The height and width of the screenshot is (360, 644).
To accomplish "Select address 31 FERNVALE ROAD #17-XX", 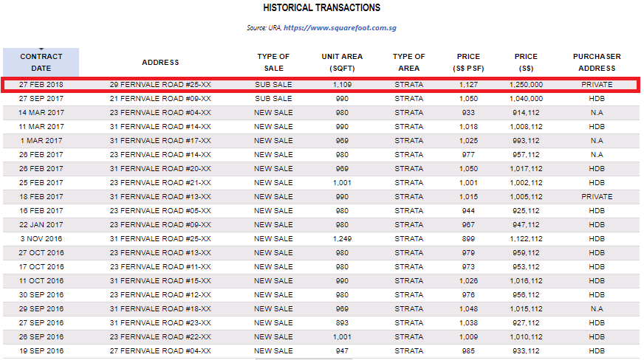I will tap(160, 141).
